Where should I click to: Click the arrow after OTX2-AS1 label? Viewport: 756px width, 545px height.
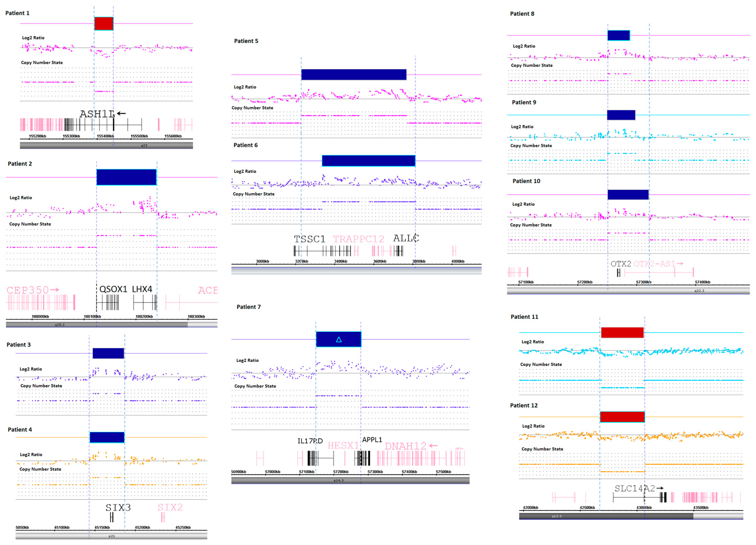(x=680, y=263)
